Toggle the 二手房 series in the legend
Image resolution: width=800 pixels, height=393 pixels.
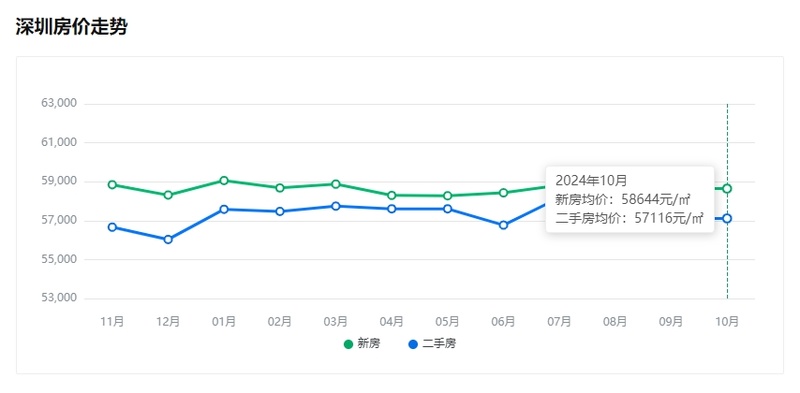tap(432, 344)
